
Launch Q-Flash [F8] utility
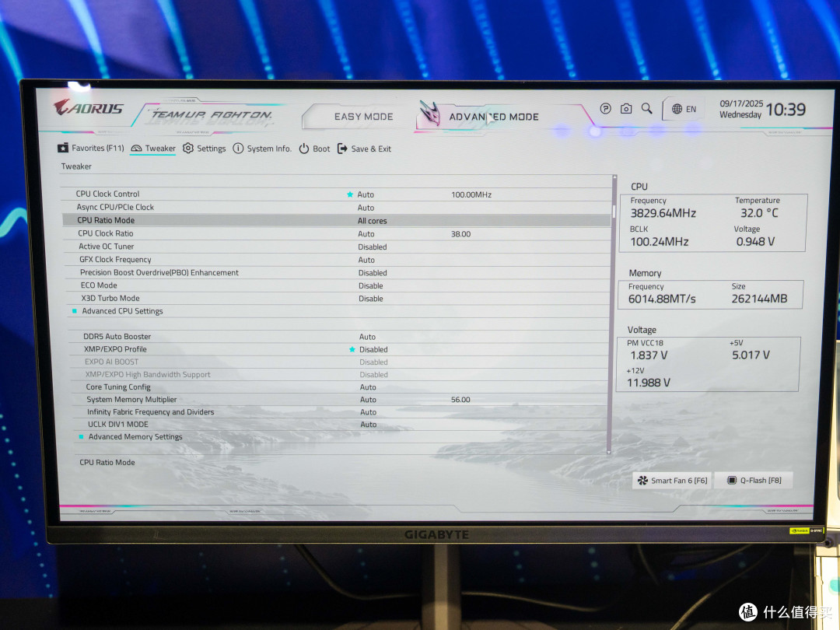pos(754,481)
